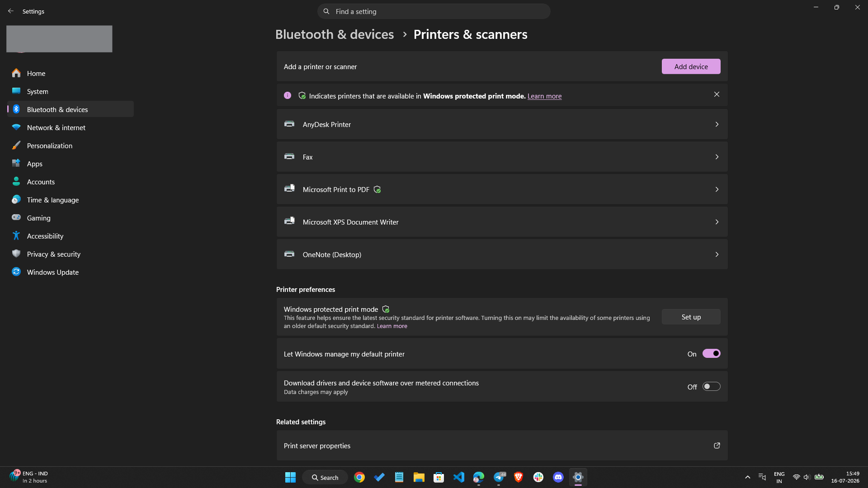868x488 pixels.
Task: Click the Microsoft XPS Document Writer icon
Action: click(289, 221)
